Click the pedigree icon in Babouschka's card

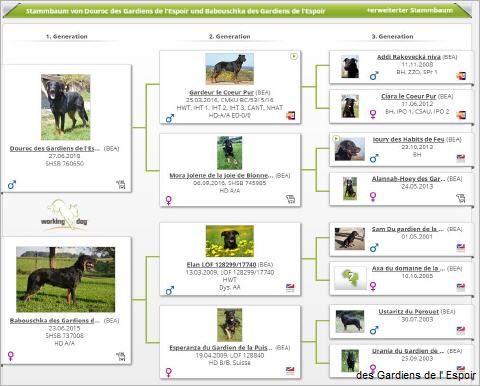pyautogui.click(x=121, y=356)
